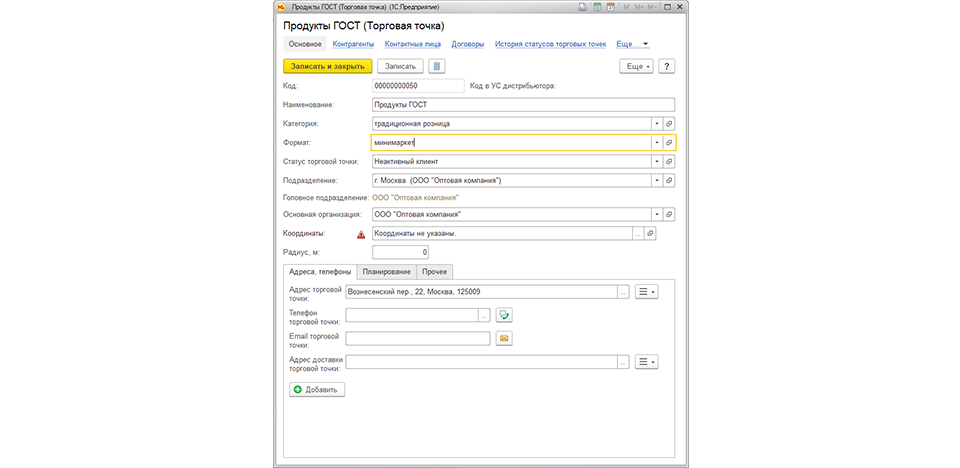
Task: Open the Подразделение item via its open icon
Action: point(669,181)
